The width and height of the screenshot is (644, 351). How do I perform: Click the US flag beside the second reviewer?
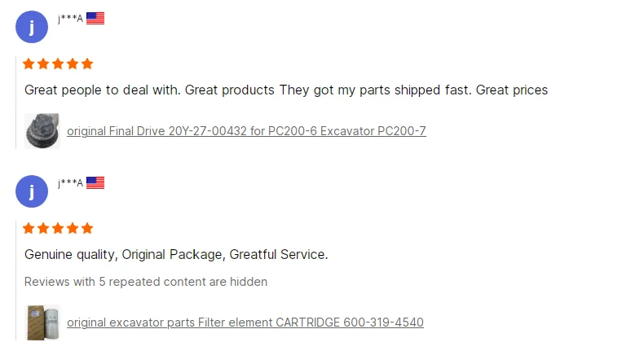[95, 182]
